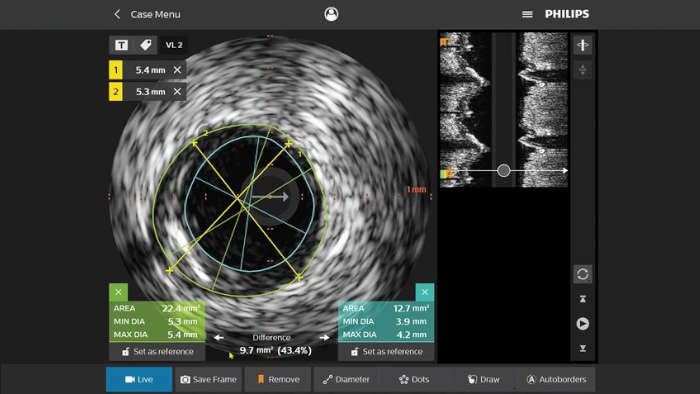Select the Diameter measurement tool
This screenshot has width=700, height=394.
point(346,379)
